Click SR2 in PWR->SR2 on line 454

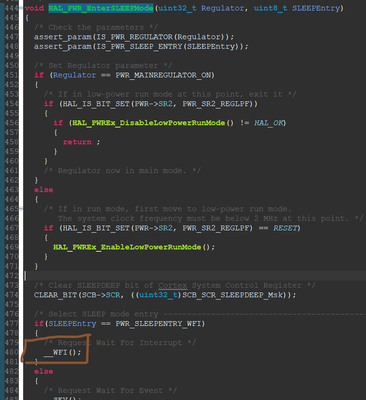click(x=166, y=104)
